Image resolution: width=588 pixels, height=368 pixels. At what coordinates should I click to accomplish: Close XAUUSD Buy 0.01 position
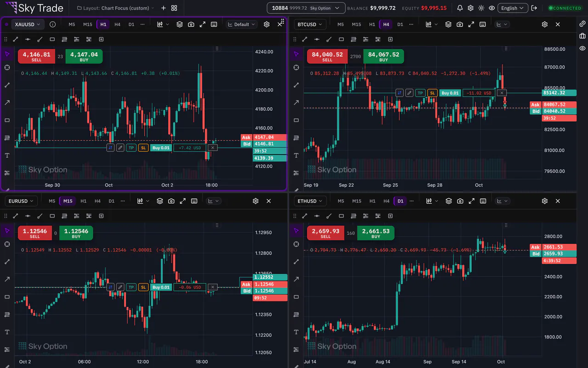click(212, 148)
